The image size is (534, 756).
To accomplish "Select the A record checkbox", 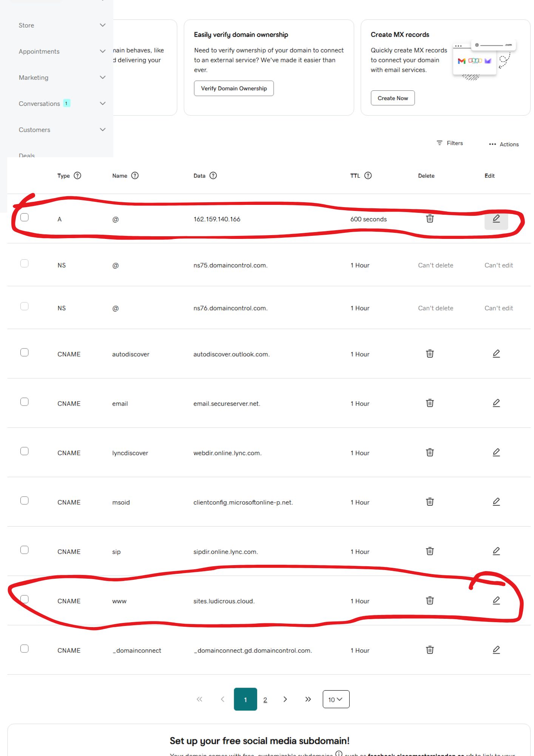I will click(25, 217).
